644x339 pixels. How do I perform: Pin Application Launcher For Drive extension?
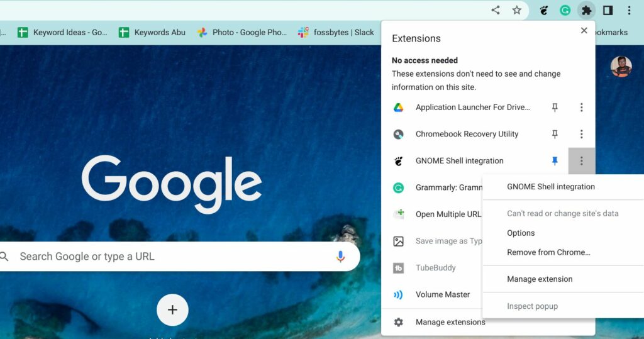(x=555, y=108)
